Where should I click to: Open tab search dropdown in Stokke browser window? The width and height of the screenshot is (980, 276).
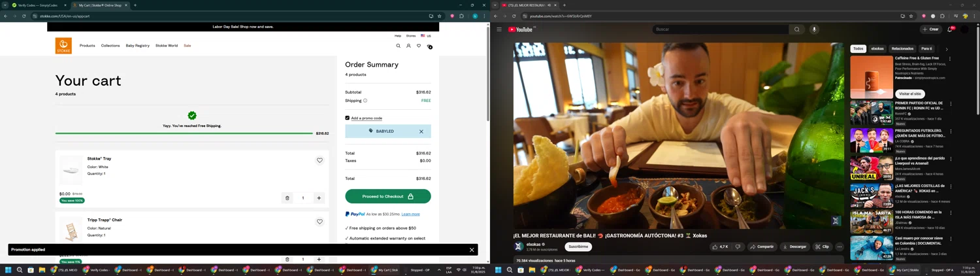pyautogui.click(x=5, y=5)
